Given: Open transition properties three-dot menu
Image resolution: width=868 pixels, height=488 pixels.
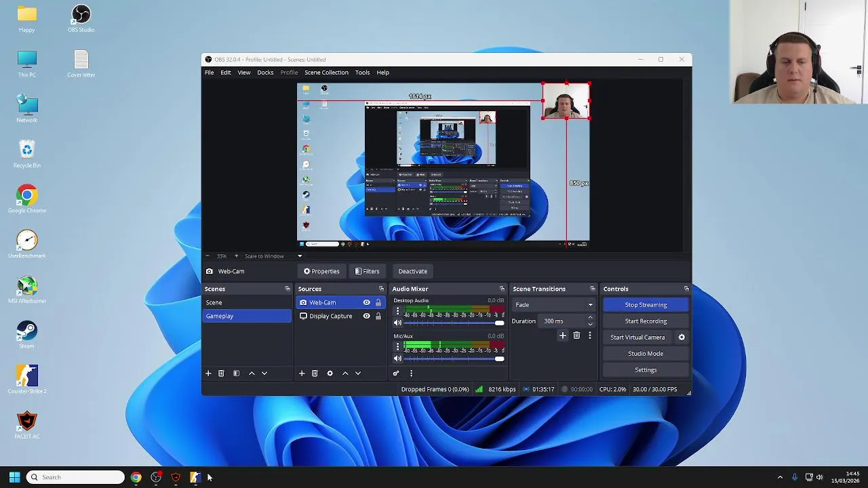Looking at the screenshot, I should tap(589, 335).
